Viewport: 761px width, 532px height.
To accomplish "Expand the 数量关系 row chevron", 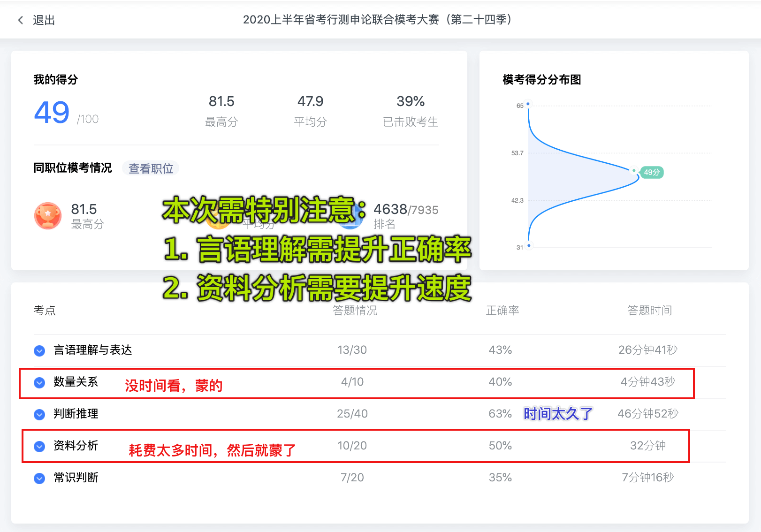I will coord(39,382).
